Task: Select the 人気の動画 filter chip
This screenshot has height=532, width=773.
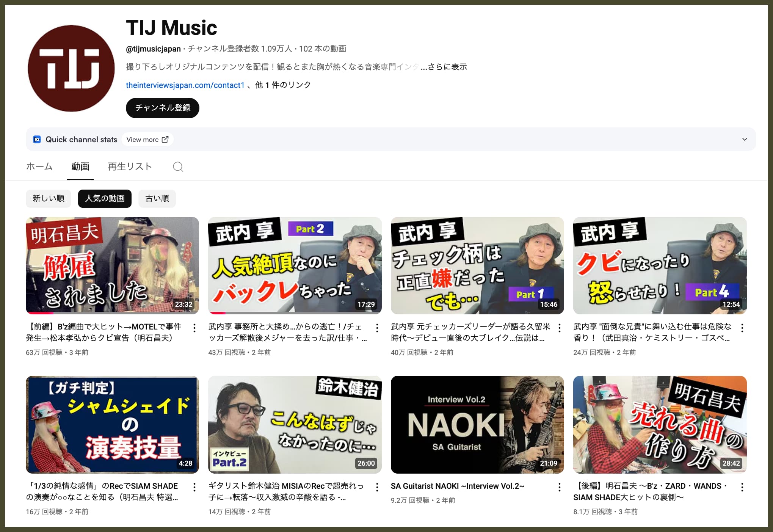Action: pyautogui.click(x=105, y=199)
